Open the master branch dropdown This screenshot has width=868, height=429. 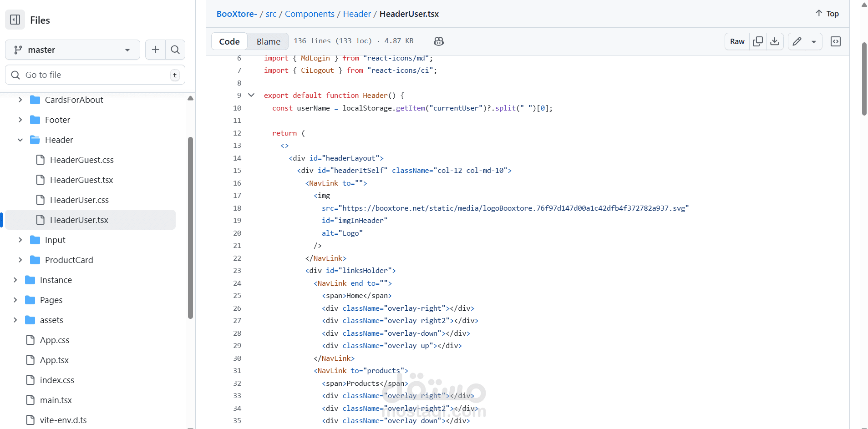72,50
